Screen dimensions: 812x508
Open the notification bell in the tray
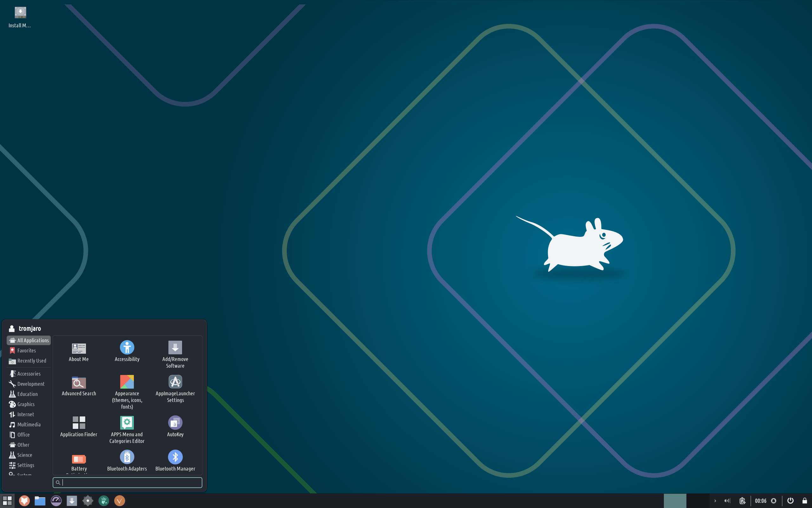(x=774, y=501)
